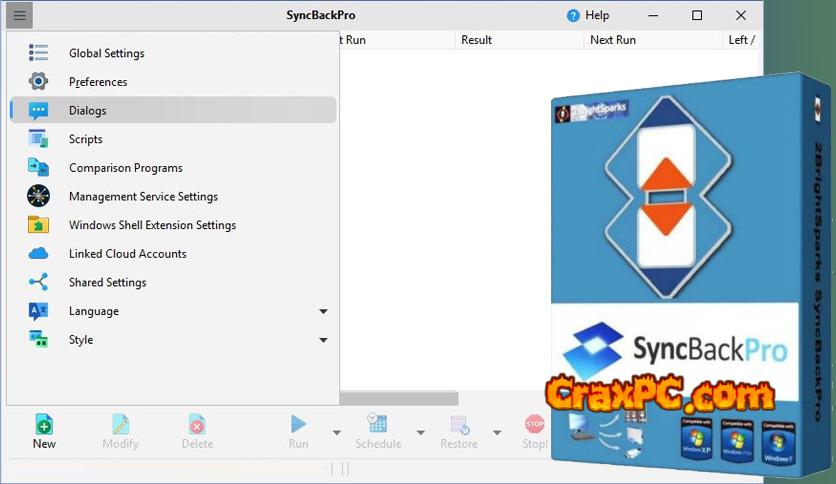Choose Shared Settings from the menu
The width and height of the screenshot is (836, 484).
tap(107, 283)
